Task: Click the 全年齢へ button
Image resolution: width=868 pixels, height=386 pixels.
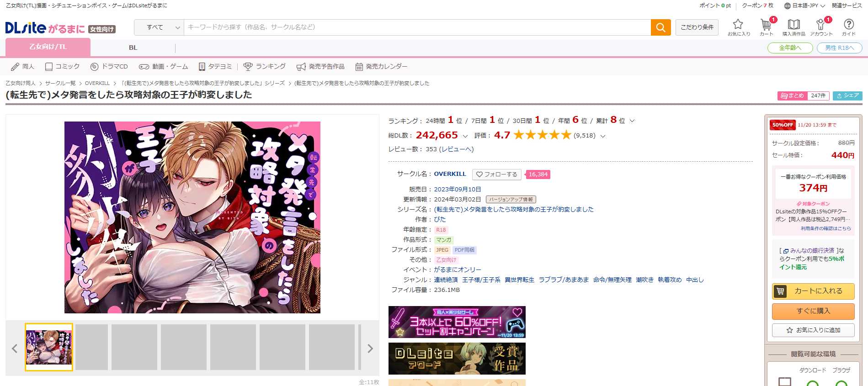Action: [790, 48]
